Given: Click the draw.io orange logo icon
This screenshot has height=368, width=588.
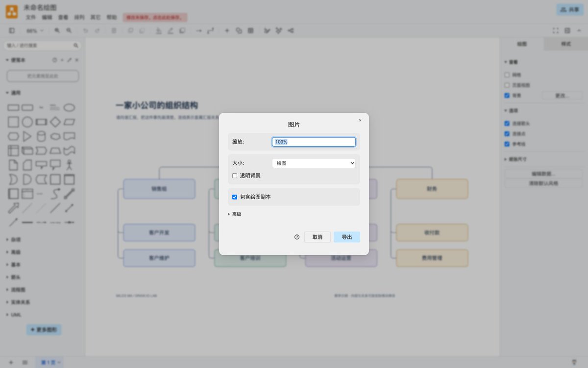Looking at the screenshot, I should click(x=12, y=12).
